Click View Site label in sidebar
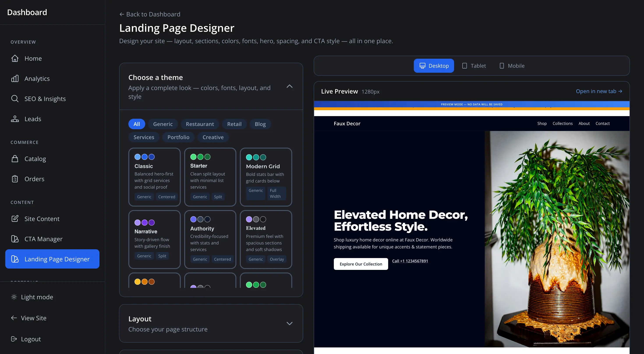The image size is (644, 354). coord(34,318)
